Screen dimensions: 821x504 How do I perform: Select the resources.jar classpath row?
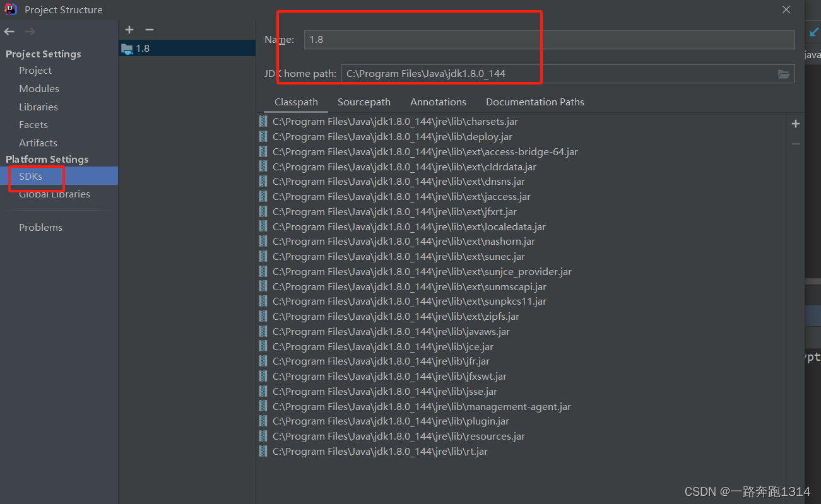(x=521, y=436)
